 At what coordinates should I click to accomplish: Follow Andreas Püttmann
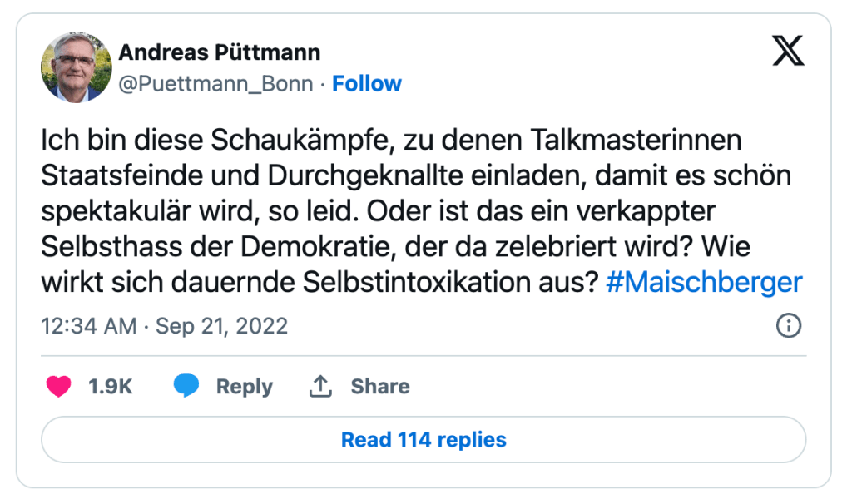tap(367, 84)
